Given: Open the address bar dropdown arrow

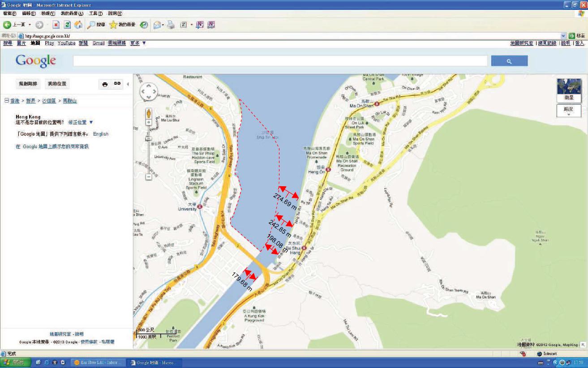Looking at the screenshot, I should pos(563,36).
